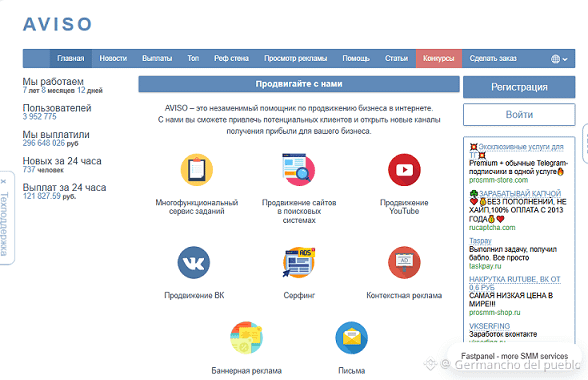
Task: Click the Регистрация button
Action: (519, 87)
